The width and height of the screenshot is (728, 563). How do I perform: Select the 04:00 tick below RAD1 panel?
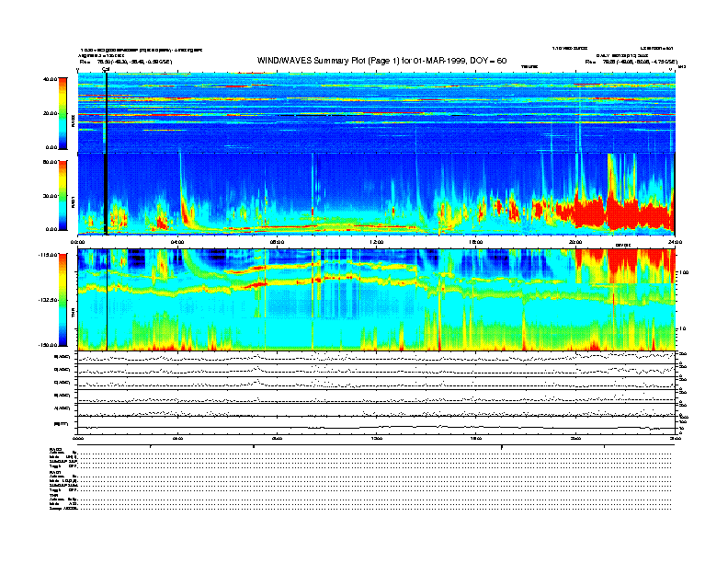pos(178,241)
